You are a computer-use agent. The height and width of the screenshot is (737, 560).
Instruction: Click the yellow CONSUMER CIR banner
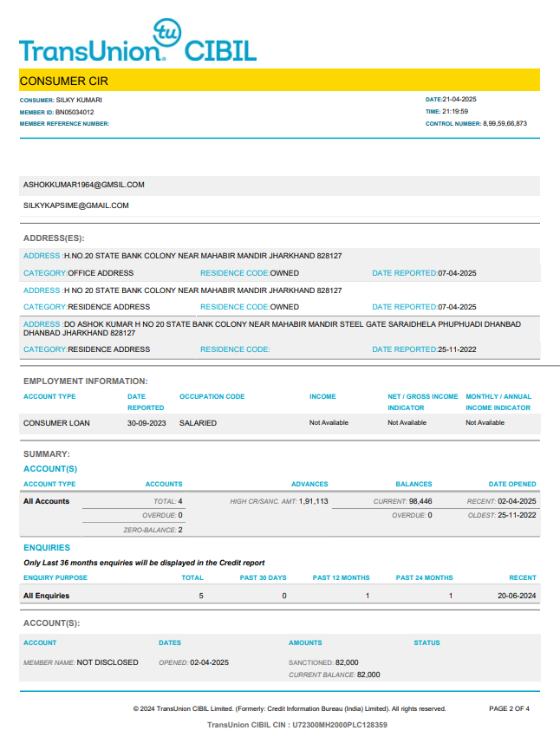[279, 81]
